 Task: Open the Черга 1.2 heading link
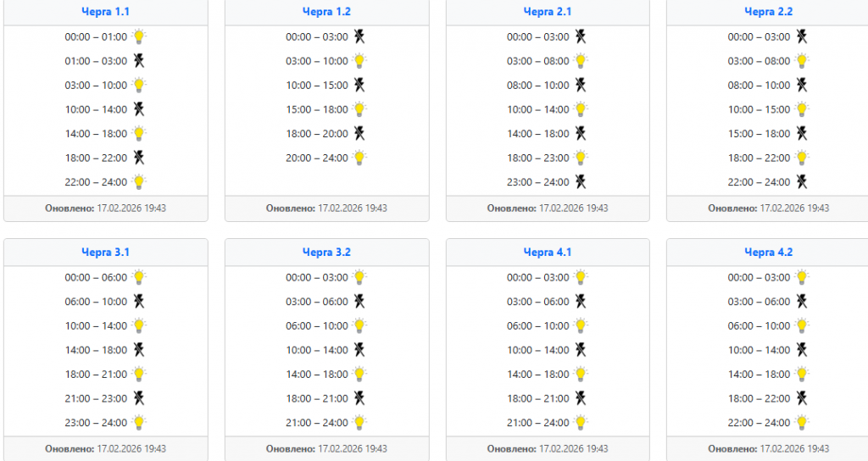326,12
